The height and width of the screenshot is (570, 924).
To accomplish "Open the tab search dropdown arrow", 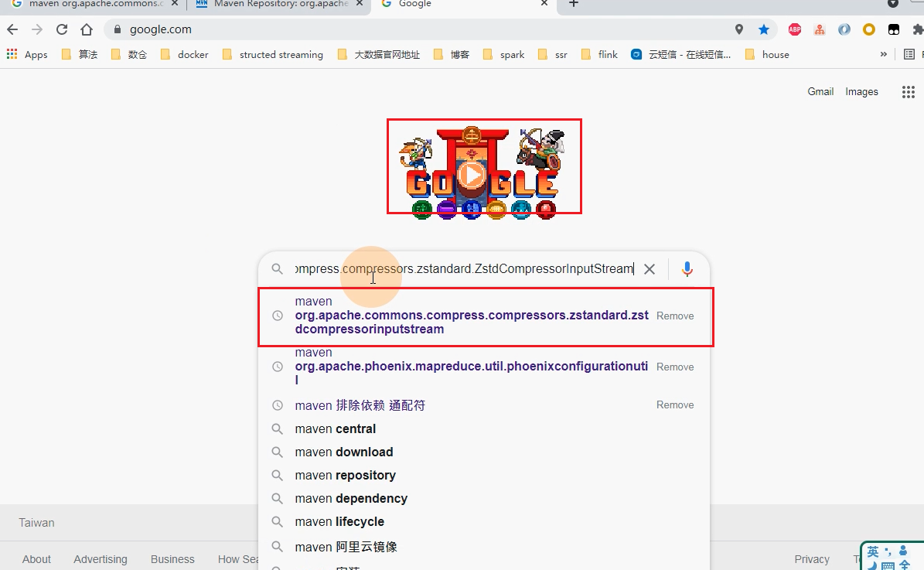I will (893, 4).
